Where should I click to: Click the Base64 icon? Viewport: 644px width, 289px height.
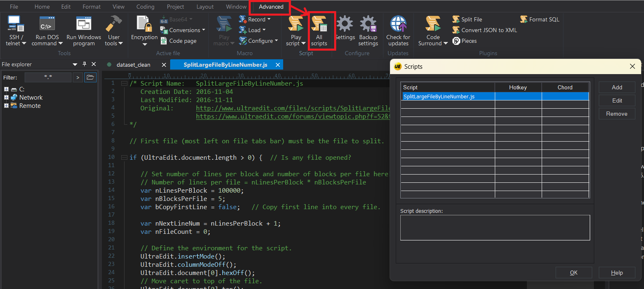(164, 19)
